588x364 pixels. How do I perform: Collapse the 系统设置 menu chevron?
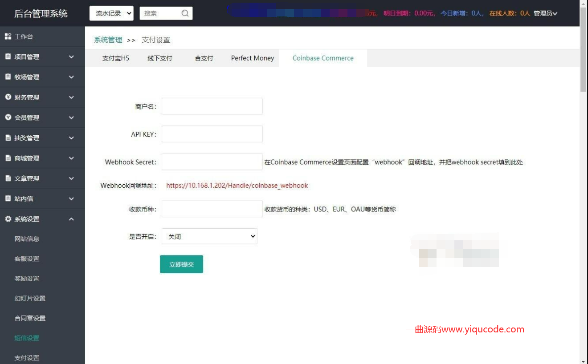(71, 219)
